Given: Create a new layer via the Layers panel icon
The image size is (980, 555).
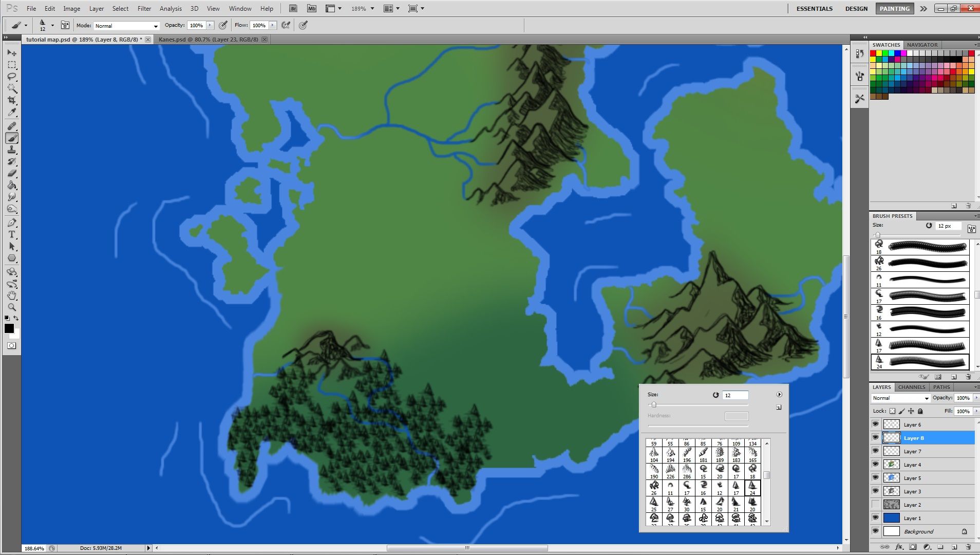Looking at the screenshot, I should [953, 546].
